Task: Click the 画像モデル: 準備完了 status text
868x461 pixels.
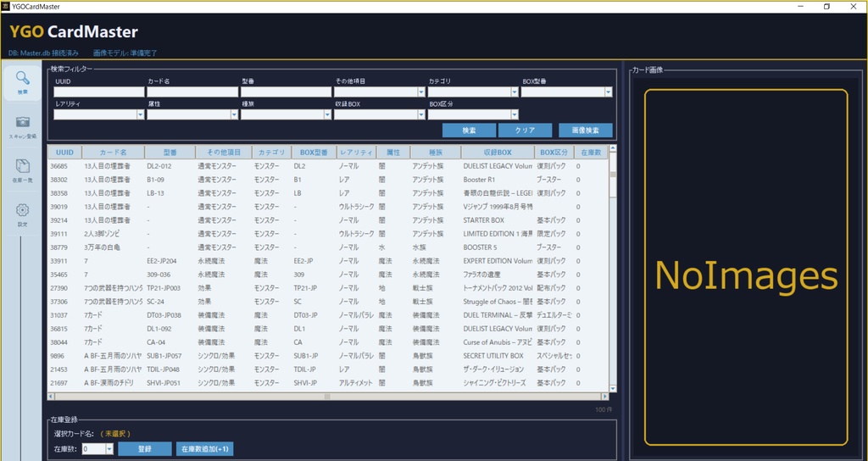Action: click(x=125, y=53)
